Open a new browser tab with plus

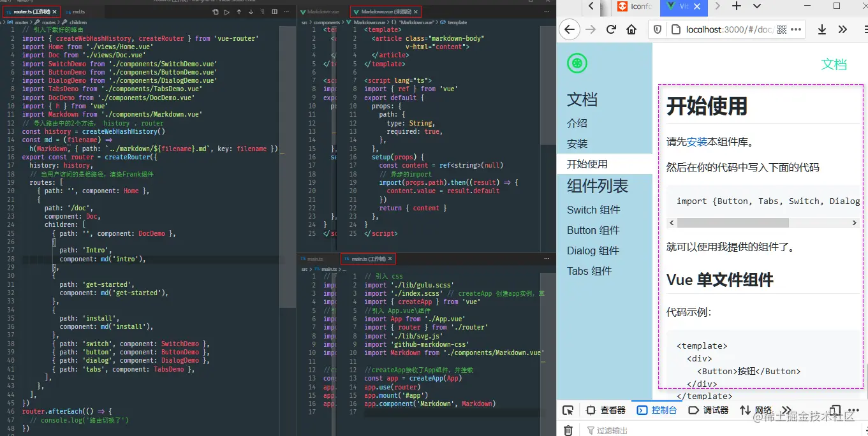[737, 6]
